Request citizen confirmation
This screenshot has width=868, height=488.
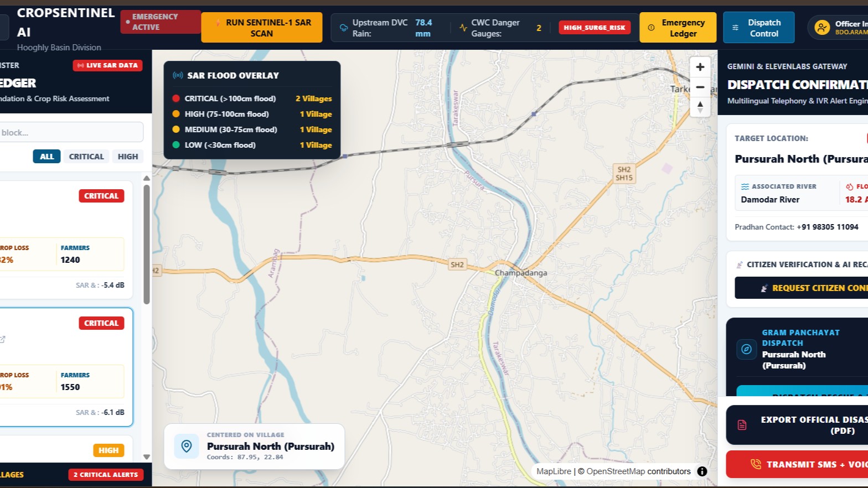pos(802,288)
